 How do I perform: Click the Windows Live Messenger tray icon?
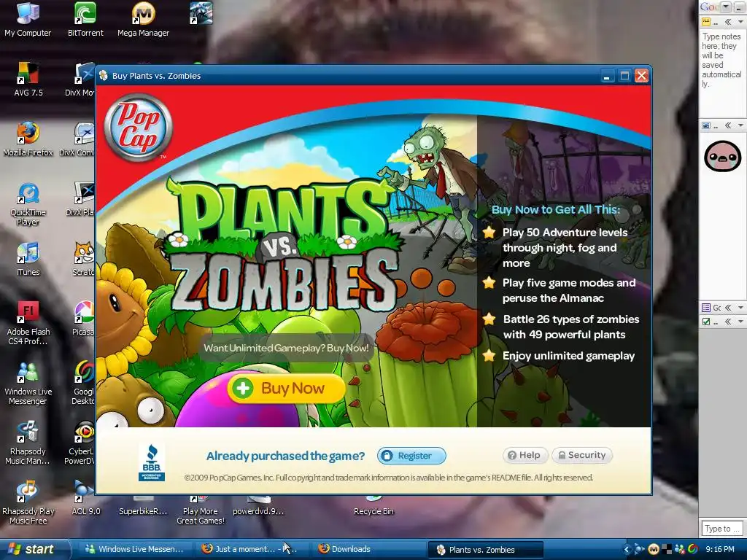[679, 549]
